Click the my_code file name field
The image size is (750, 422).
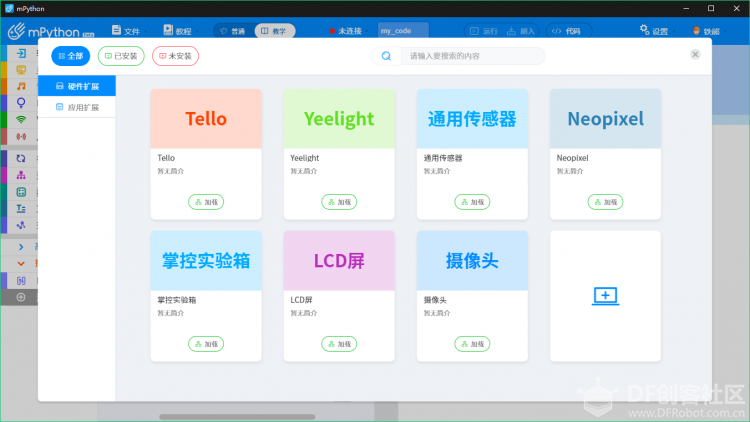click(x=403, y=31)
